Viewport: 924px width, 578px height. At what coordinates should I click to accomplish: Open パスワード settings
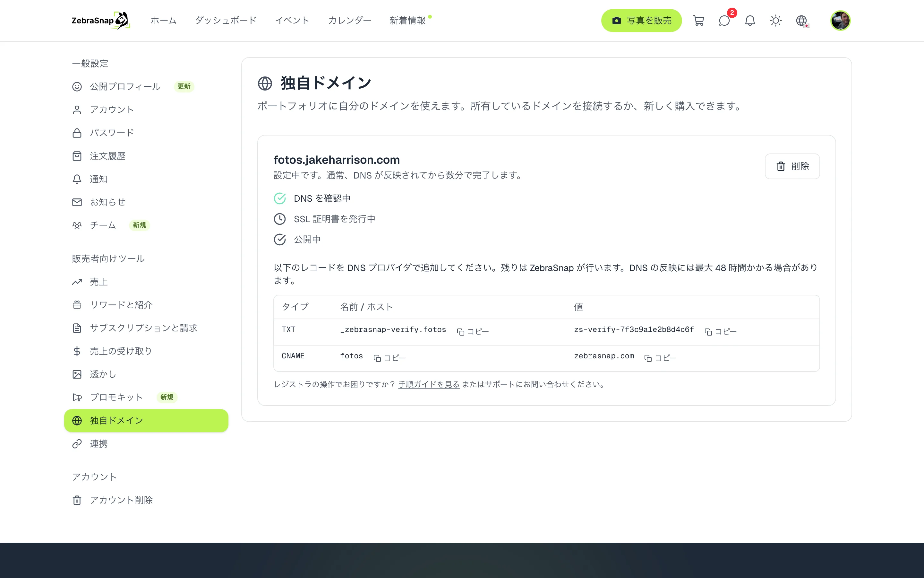click(x=146, y=133)
